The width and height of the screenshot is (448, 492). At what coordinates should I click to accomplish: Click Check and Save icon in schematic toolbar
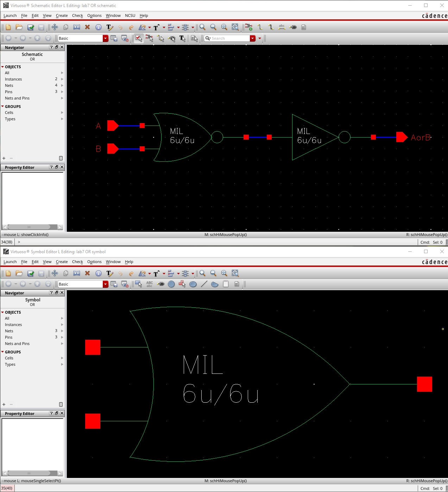click(31, 27)
